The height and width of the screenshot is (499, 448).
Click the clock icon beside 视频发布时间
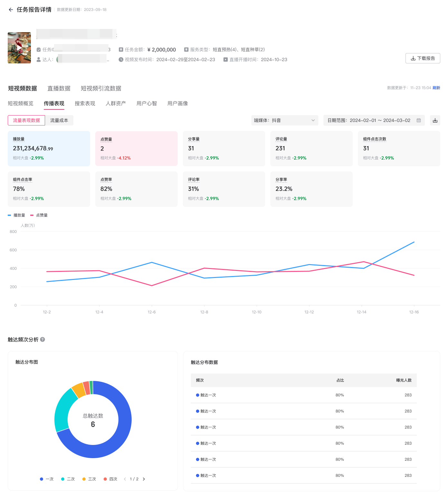[121, 60]
